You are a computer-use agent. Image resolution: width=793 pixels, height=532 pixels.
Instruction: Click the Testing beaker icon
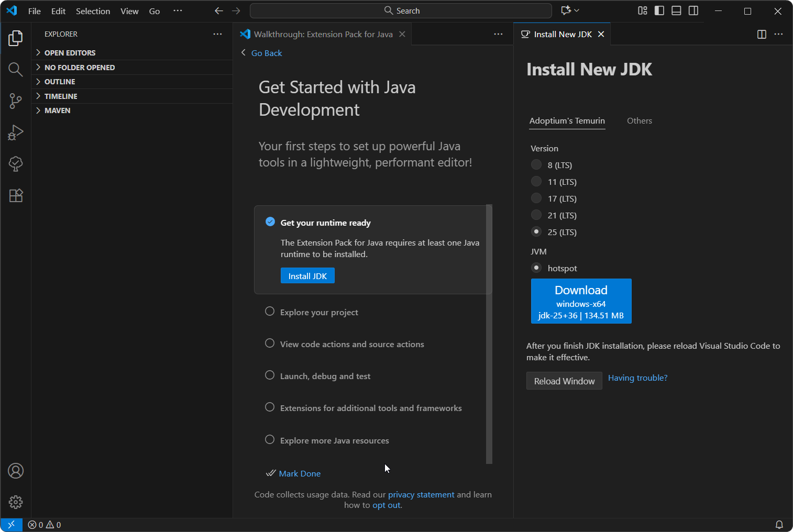click(15, 164)
